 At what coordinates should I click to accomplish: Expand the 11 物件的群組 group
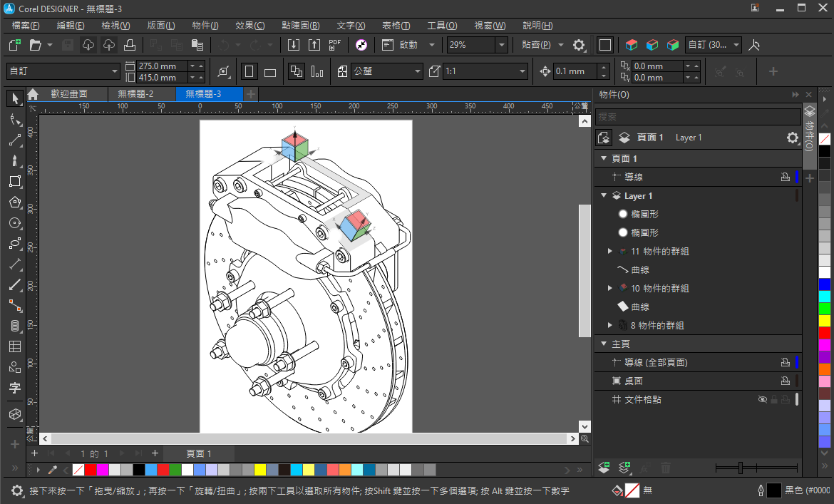coord(610,251)
